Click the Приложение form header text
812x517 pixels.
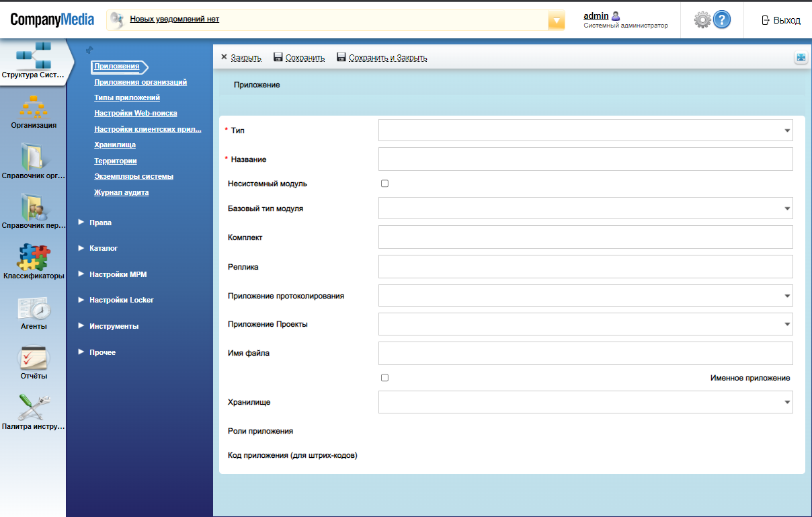click(257, 85)
